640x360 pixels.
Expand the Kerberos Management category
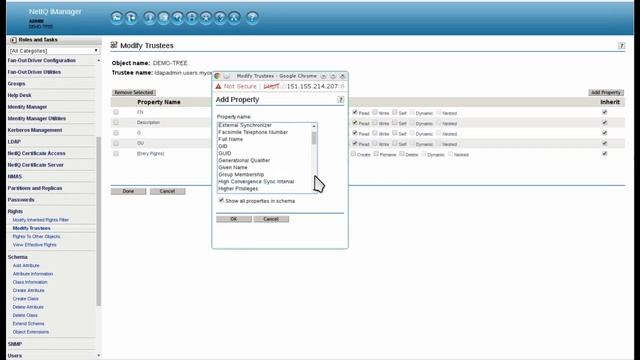coord(35,130)
